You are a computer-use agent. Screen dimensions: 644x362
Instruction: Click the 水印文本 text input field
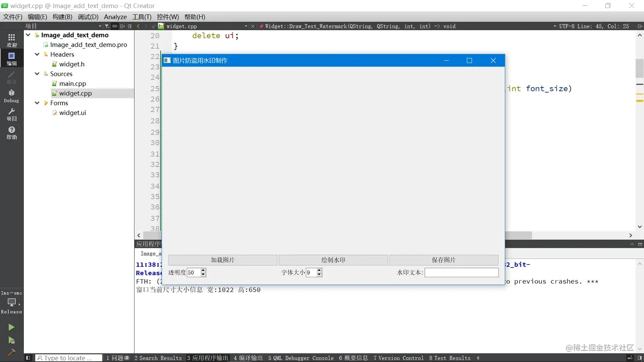point(462,272)
